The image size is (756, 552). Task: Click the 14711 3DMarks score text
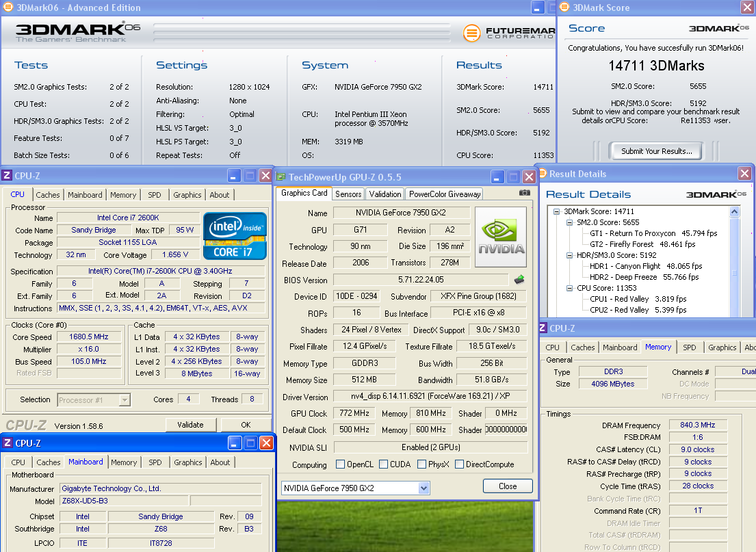click(x=656, y=66)
